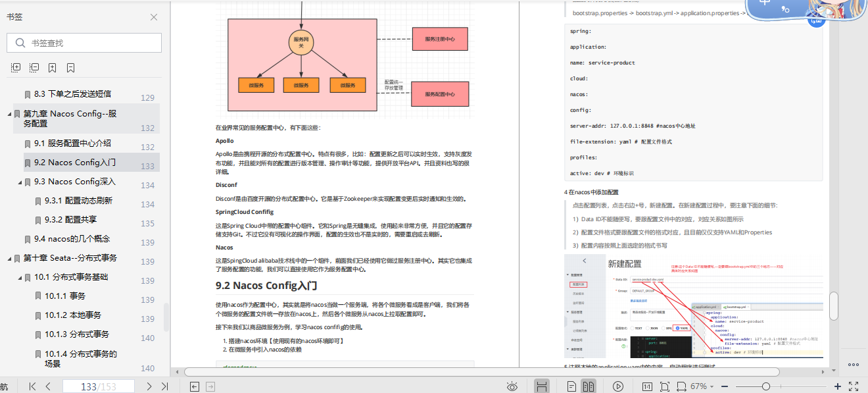This screenshot has height=393, width=868.
Task: Expand all bookmarks icon
Action: coord(16,68)
